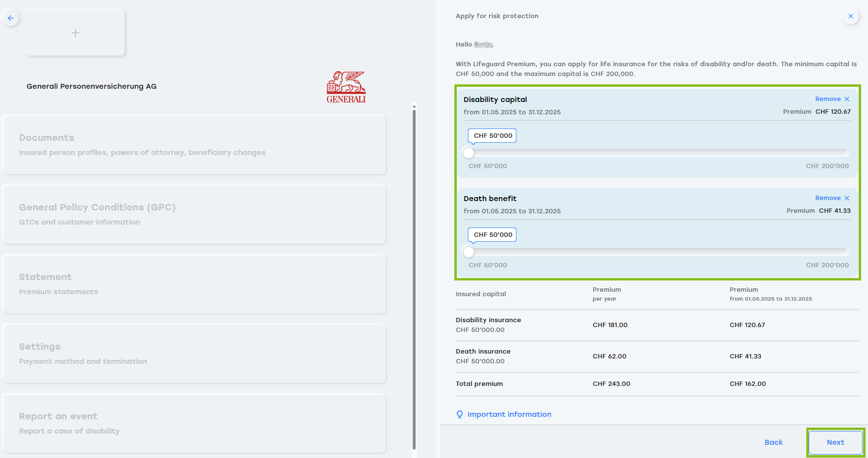
Task: Close the risk protection panel with X
Action: [850, 16]
